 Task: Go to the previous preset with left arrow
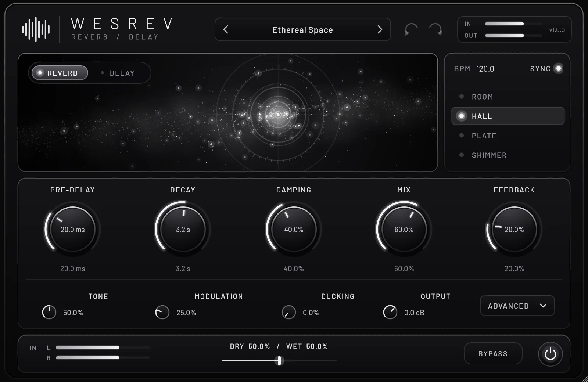[226, 29]
